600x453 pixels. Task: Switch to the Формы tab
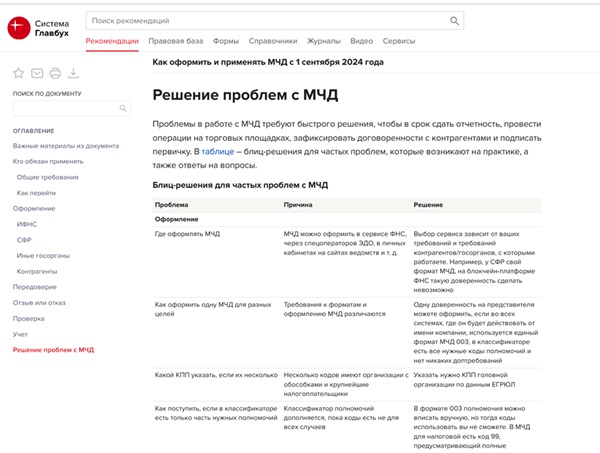click(x=226, y=41)
